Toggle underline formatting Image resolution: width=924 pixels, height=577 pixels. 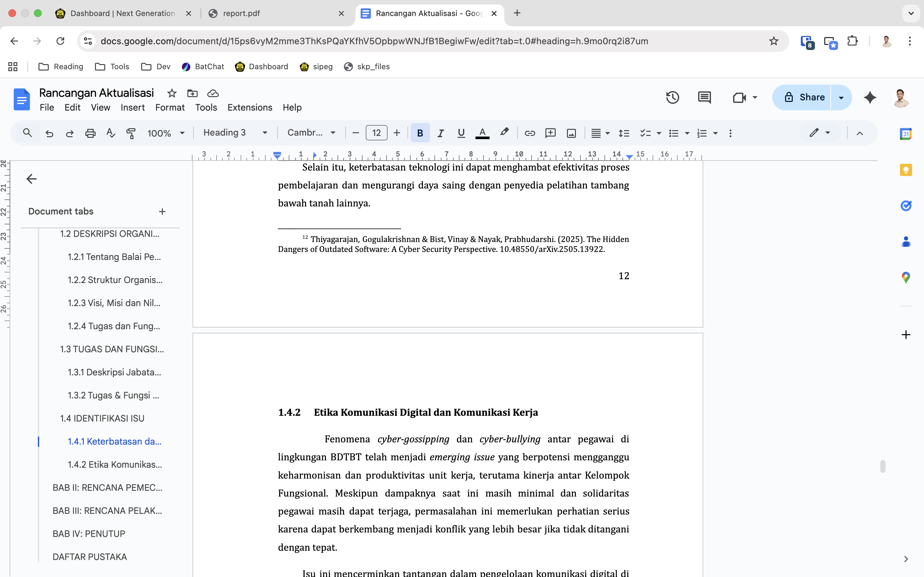[461, 133]
